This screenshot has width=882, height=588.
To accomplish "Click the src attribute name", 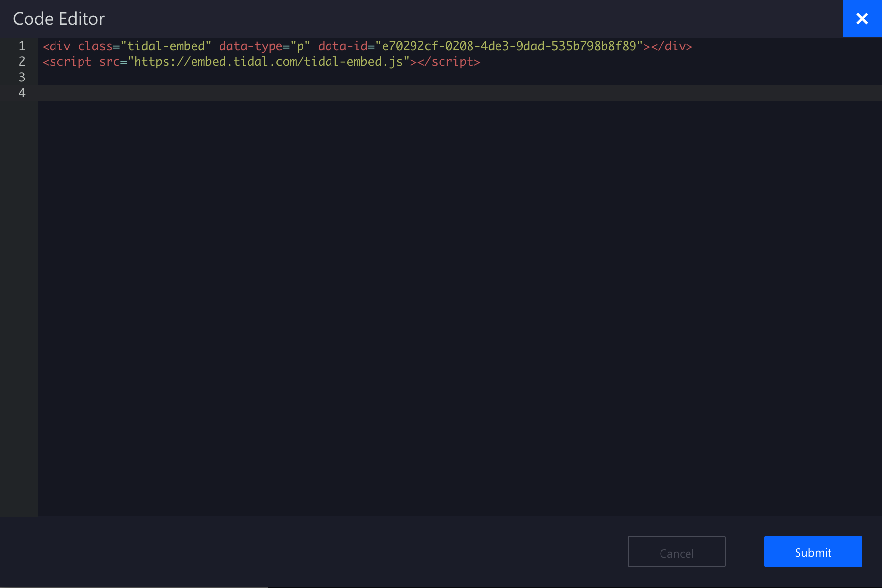I will tap(110, 62).
